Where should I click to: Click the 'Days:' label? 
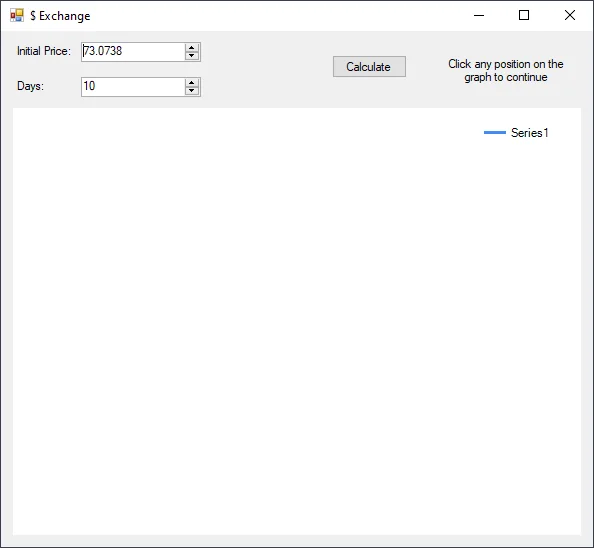pos(30,86)
